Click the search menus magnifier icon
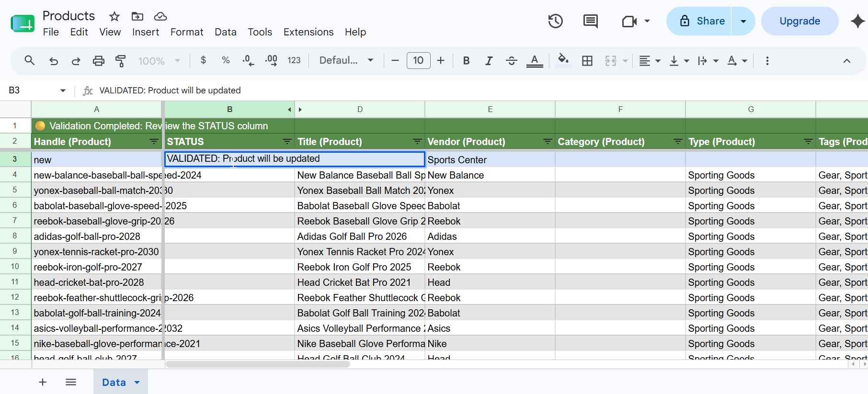This screenshot has height=394, width=868. pyautogui.click(x=30, y=61)
